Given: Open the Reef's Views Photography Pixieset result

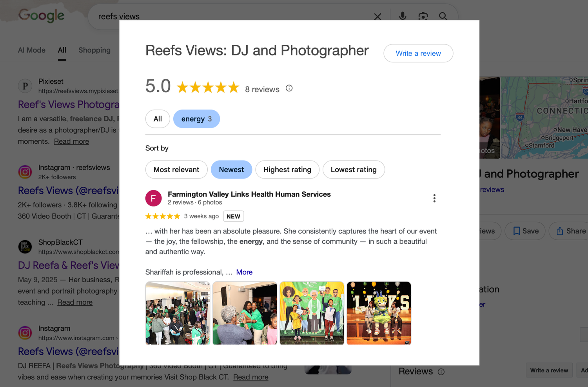Looking at the screenshot, I should (69, 104).
